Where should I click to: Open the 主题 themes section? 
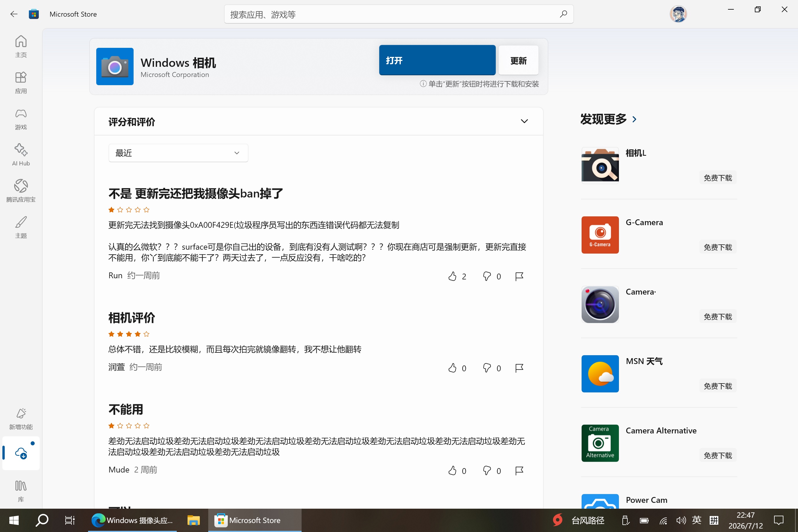click(x=21, y=227)
